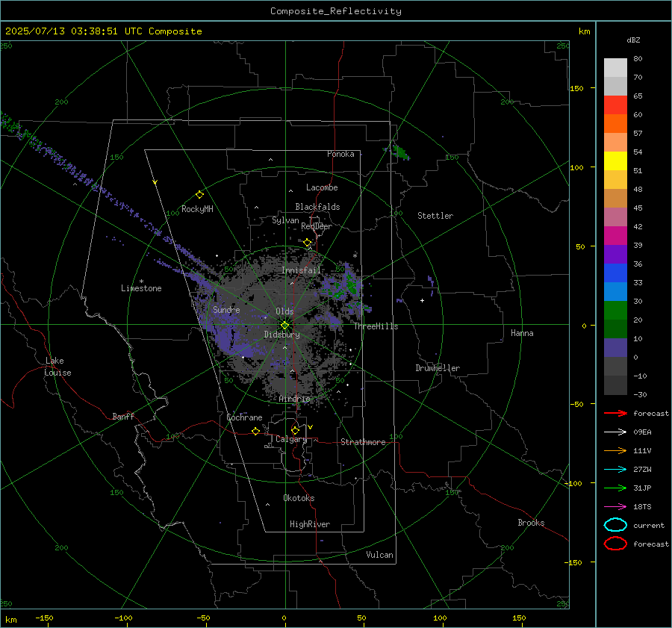672x628 pixels.
Task: Click the 'current' legend text
Action: [x=649, y=526]
